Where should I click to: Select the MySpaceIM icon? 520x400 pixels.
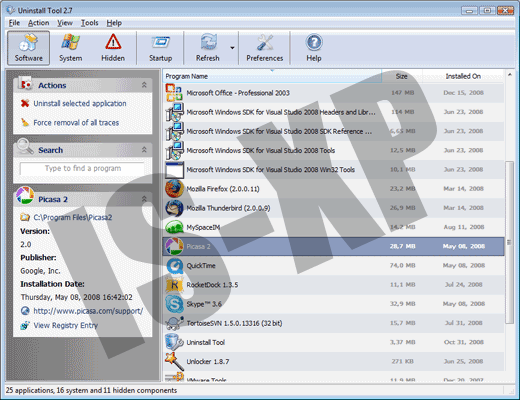(x=174, y=227)
